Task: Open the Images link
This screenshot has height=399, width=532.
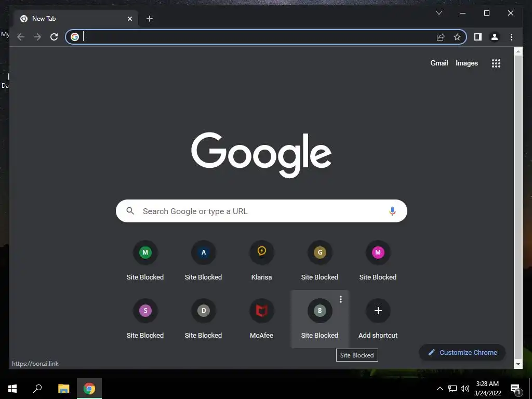Action: click(x=467, y=63)
